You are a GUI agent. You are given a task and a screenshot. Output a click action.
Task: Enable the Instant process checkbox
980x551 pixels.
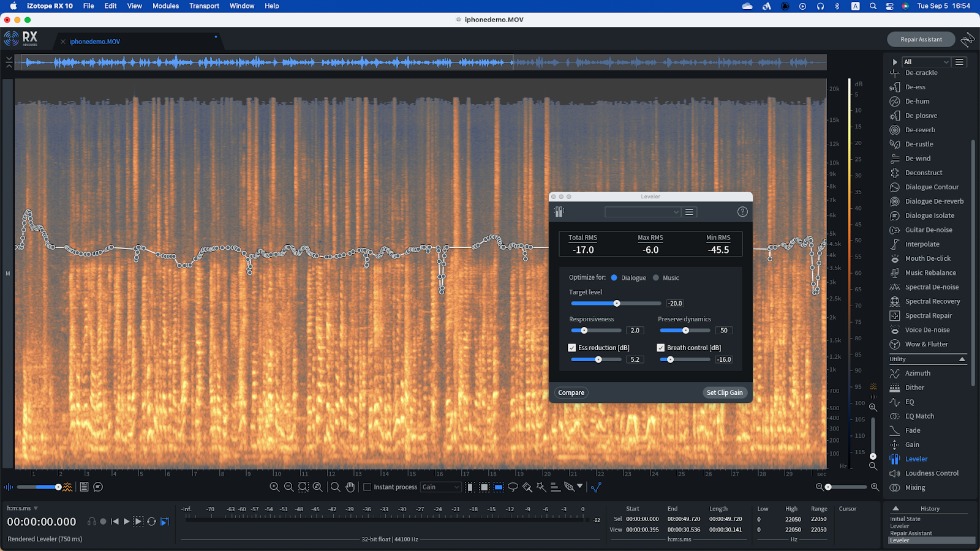(x=367, y=487)
